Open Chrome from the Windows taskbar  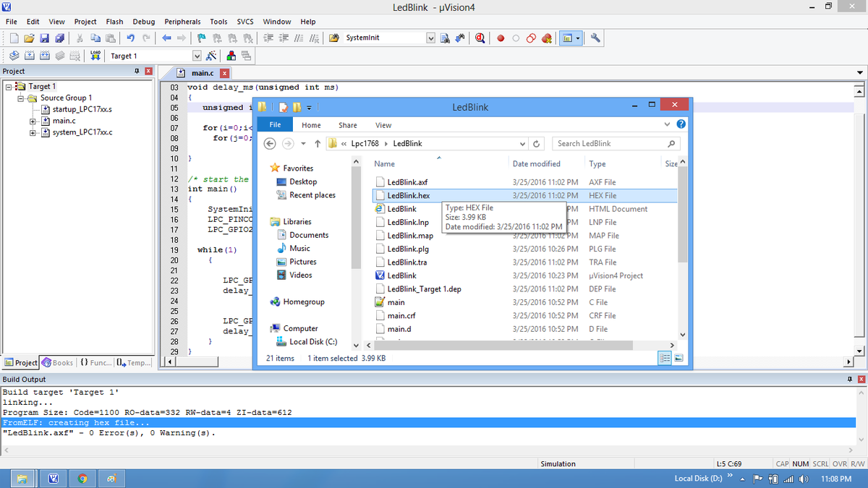pyautogui.click(x=82, y=479)
